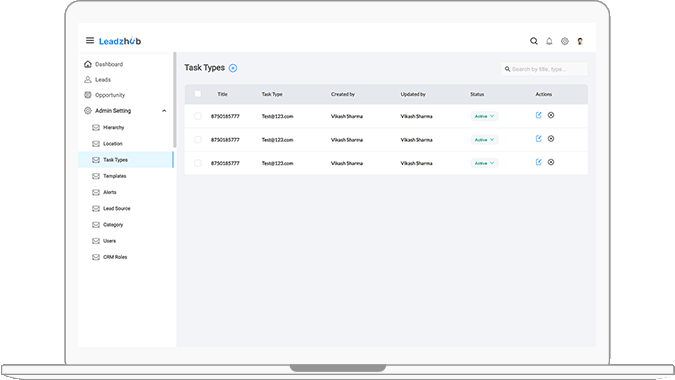675x380 pixels.
Task: Edit the second table row
Action: (539, 139)
